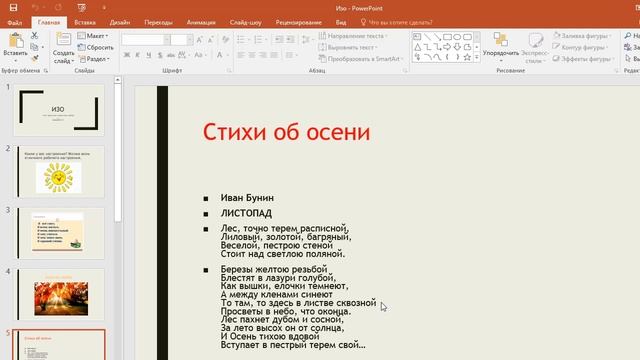Click the Эффекты фигуры button
640x360 pixels.
[x=584, y=59]
